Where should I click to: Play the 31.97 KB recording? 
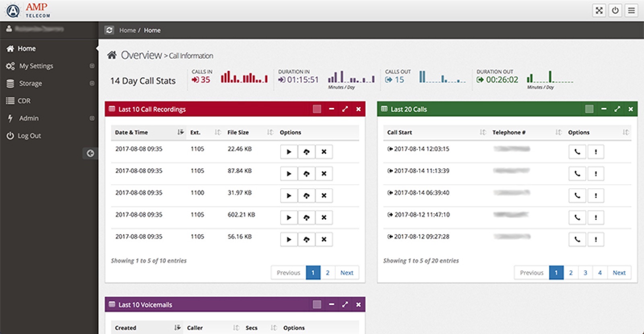(289, 196)
